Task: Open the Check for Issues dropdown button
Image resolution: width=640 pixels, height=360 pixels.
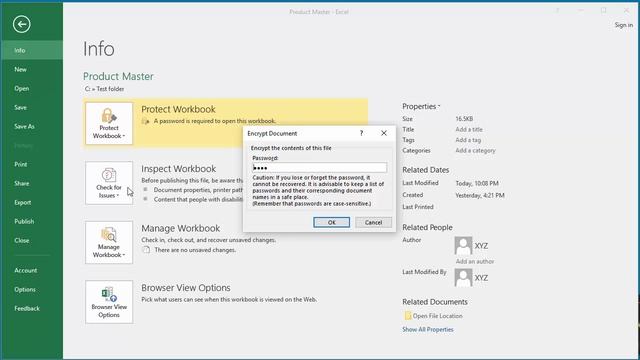Action: point(109,183)
